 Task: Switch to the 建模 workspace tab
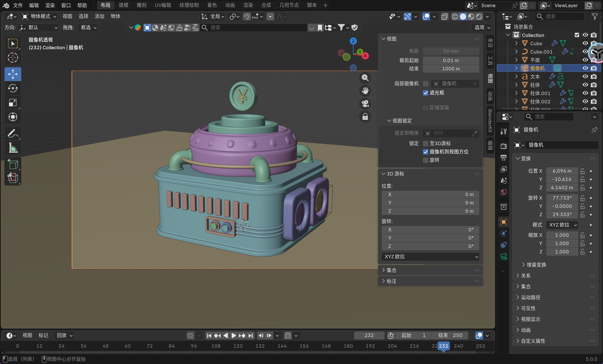pyautogui.click(x=123, y=5)
